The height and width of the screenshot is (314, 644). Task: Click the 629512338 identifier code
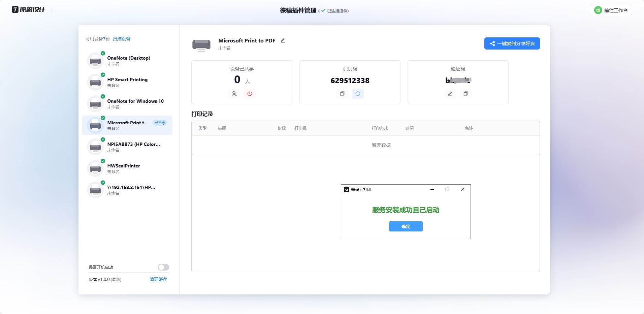point(350,81)
